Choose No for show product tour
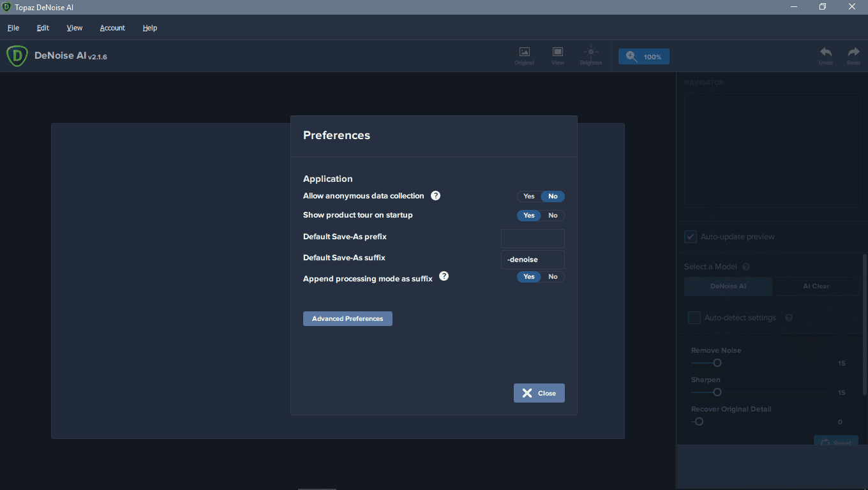The height and width of the screenshot is (490, 868). click(x=553, y=216)
